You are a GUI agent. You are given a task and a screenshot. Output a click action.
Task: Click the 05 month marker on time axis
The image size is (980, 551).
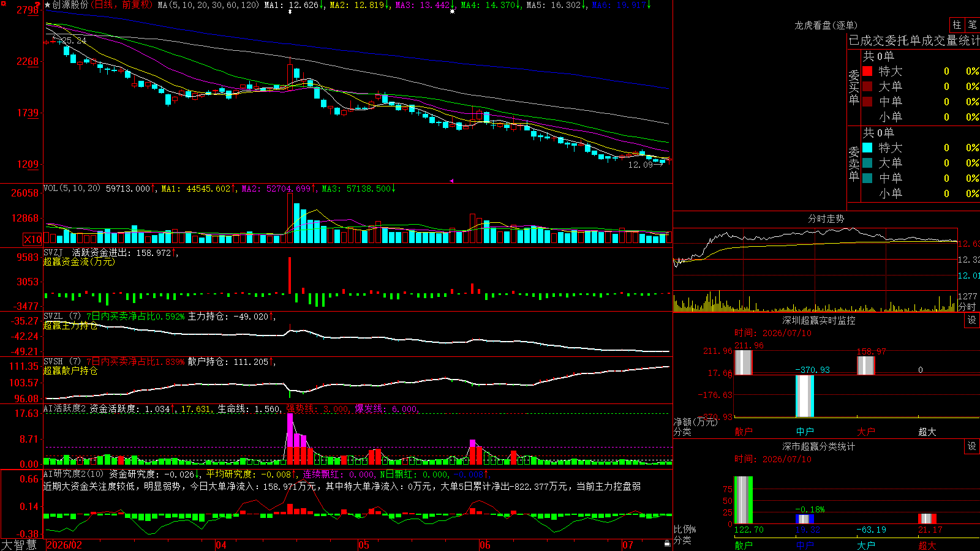click(x=364, y=545)
